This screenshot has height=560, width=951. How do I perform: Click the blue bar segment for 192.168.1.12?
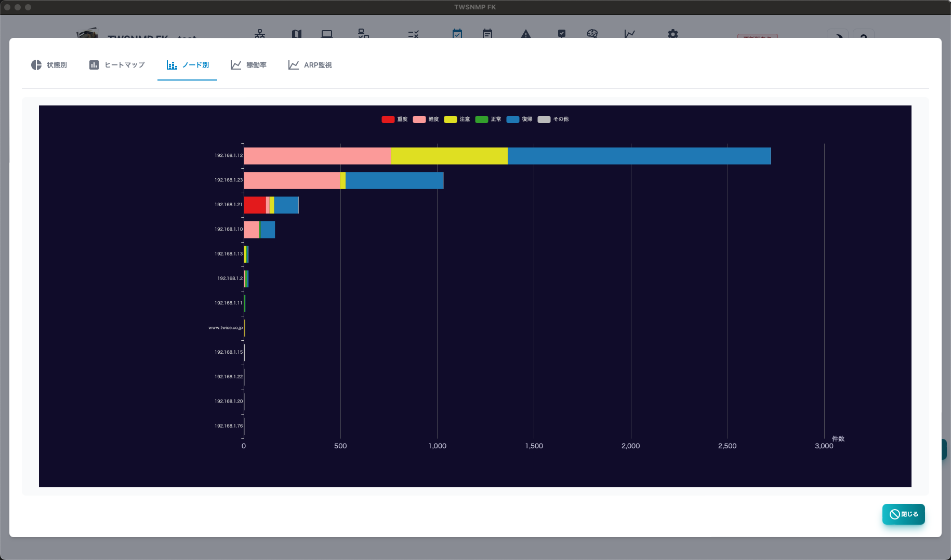coord(639,156)
